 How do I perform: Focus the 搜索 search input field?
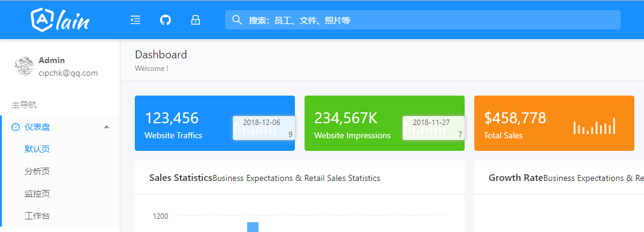pyautogui.click(x=423, y=20)
